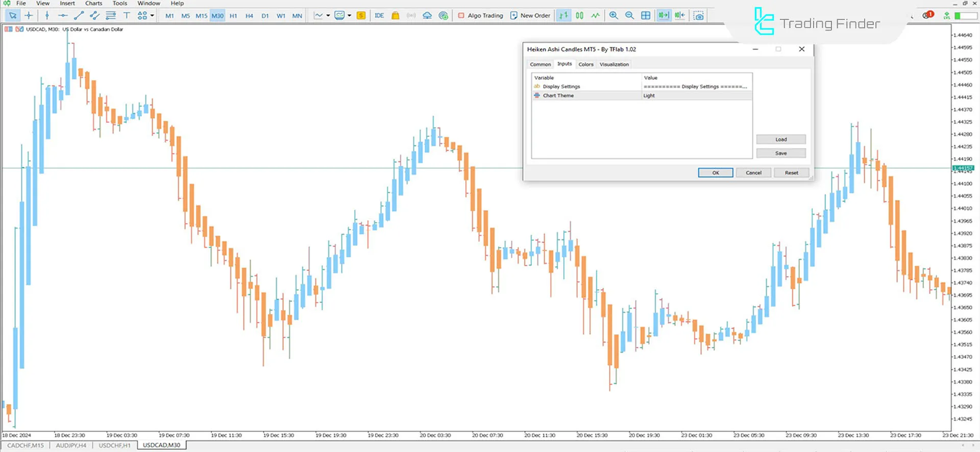Image resolution: width=980 pixels, height=452 pixels.
Task: Open the chart templates dropdown arrow
Action: (x=350, y=16)
